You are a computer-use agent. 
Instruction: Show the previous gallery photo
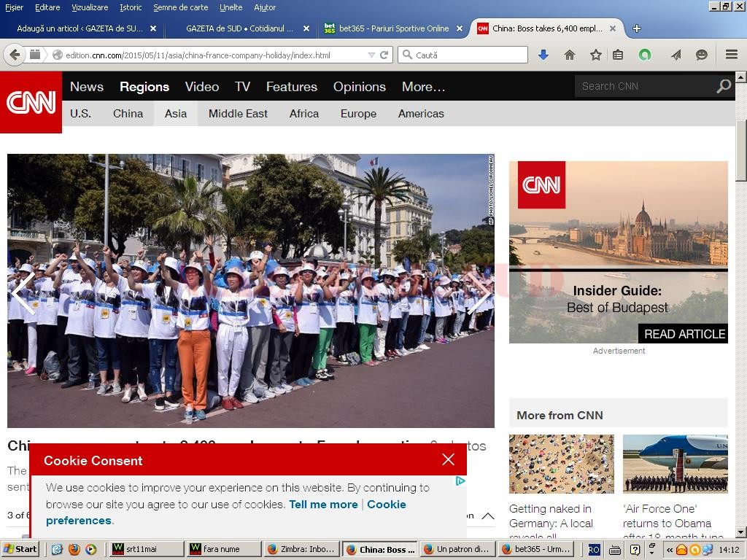point(23,293)
